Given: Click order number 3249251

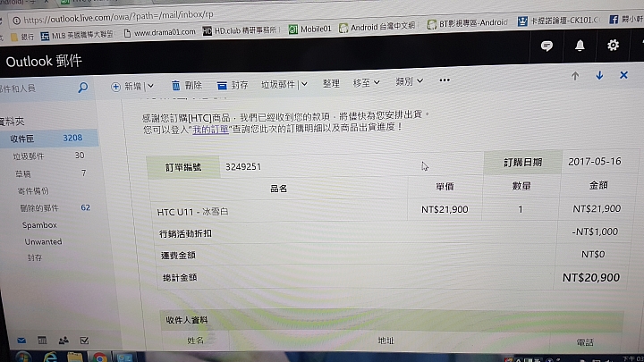Looking at the screenshot, I should pos(243,166).
